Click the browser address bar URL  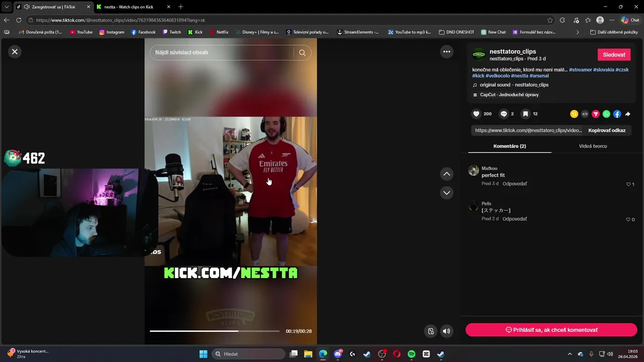point(121,20)
